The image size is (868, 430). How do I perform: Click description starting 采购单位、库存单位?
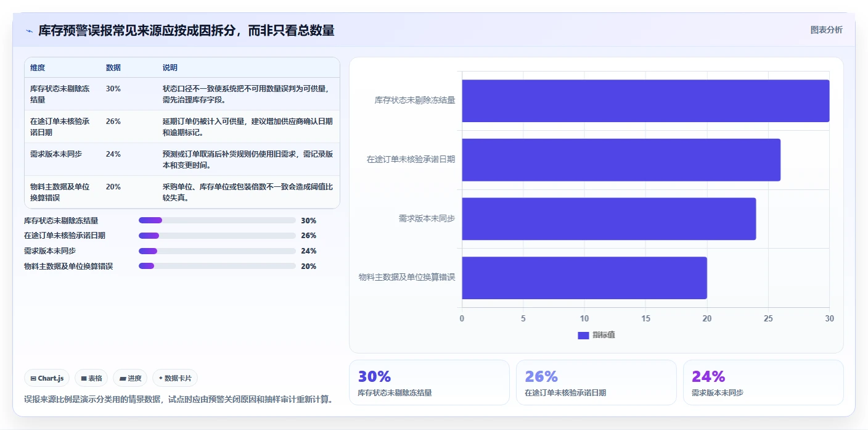point(248,192)
